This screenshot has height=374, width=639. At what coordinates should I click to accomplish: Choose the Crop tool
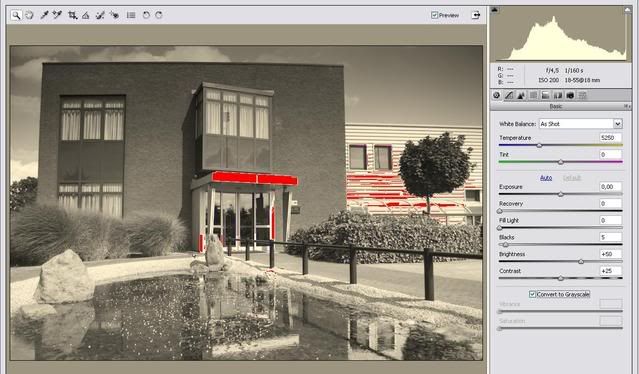(x=73, y=15)
